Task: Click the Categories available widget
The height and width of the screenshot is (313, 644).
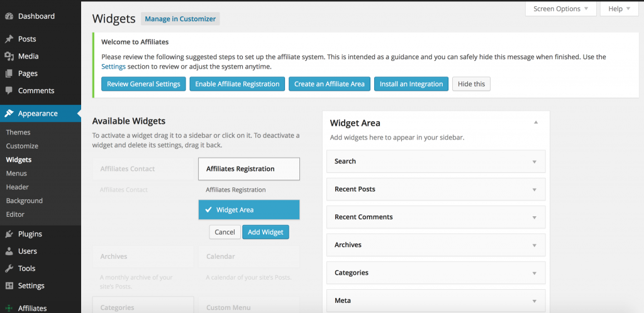Action: (143, 305)
